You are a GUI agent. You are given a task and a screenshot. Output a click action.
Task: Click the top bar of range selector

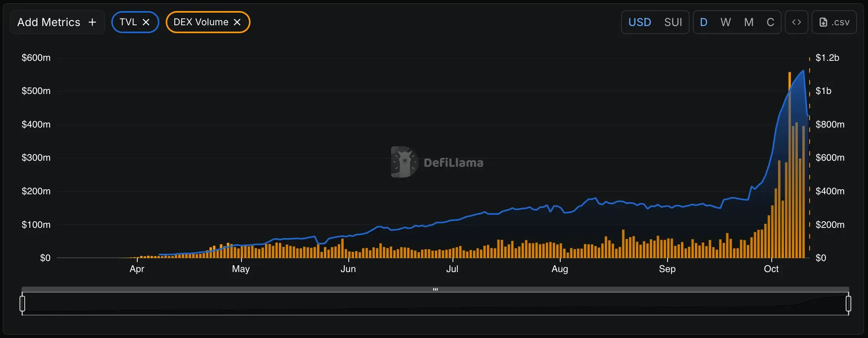click(435, 289)
